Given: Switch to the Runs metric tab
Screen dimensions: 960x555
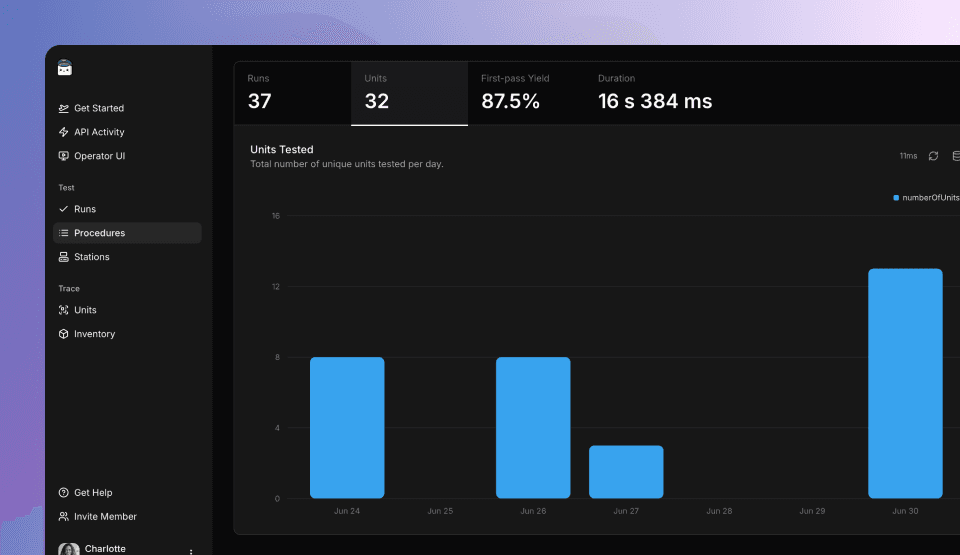Looking at the screenshot, I should point(292,92).
